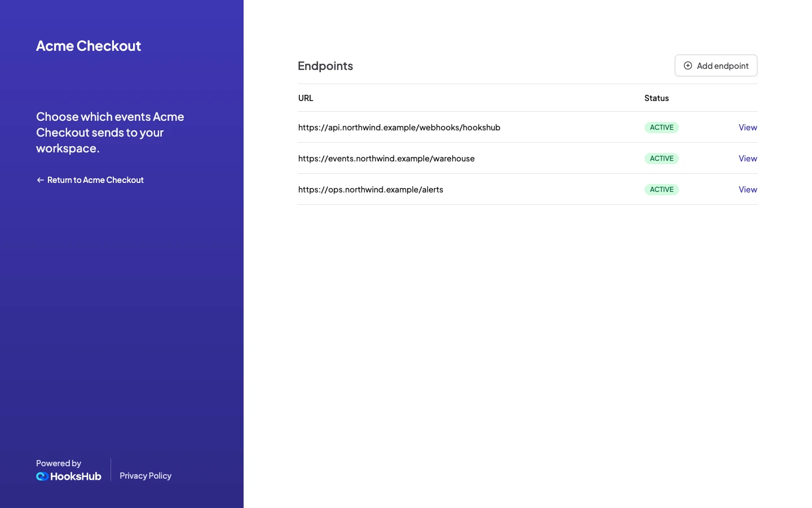
Task: View the api.northwind.example webhooks endpoint
Action: click(x=748, y=128)
